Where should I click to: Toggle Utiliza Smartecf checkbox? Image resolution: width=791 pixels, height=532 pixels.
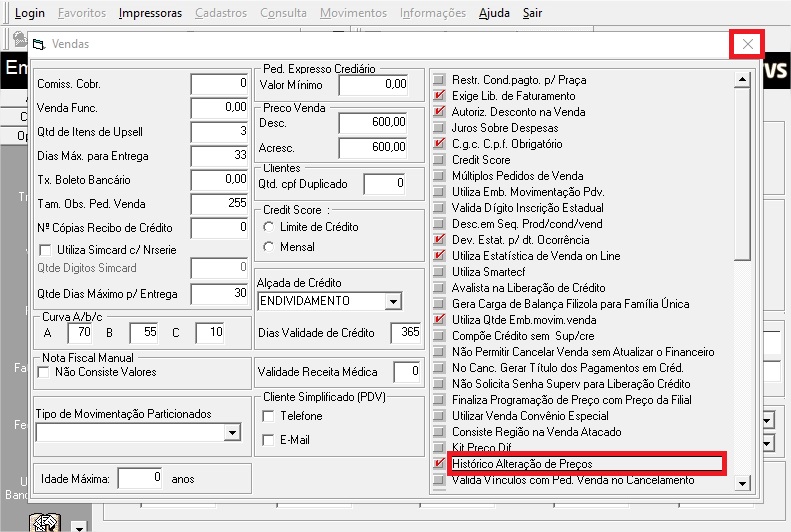(439, 272)
